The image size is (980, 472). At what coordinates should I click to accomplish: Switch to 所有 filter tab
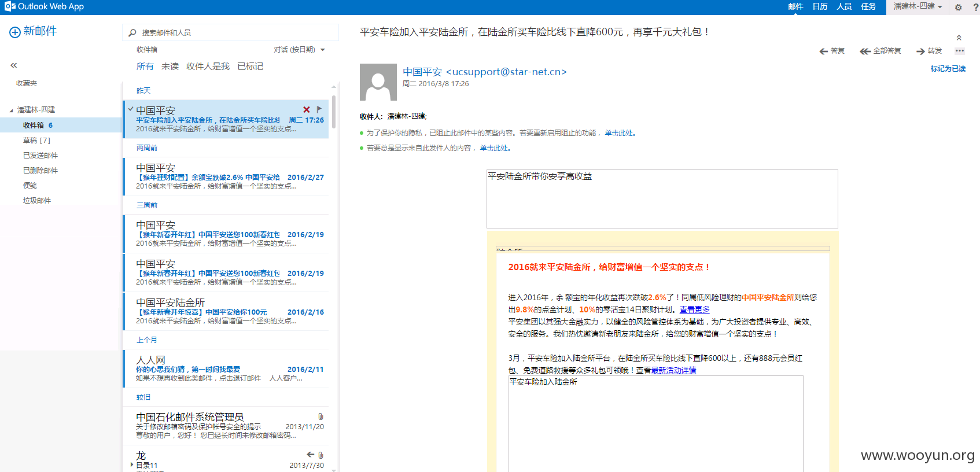click(x=145, y=67)
